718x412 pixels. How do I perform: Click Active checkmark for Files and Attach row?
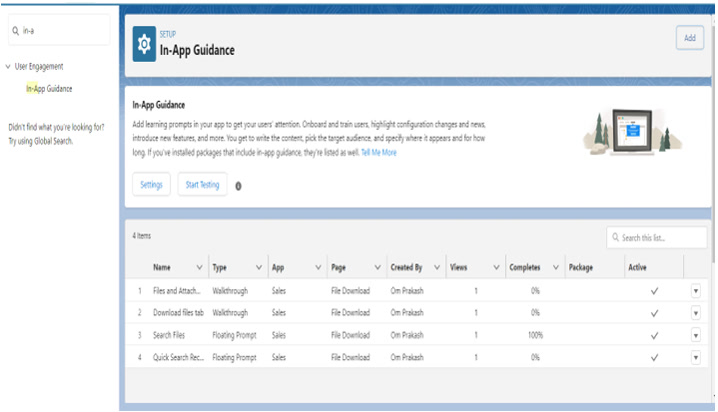(x=654, y=291)
